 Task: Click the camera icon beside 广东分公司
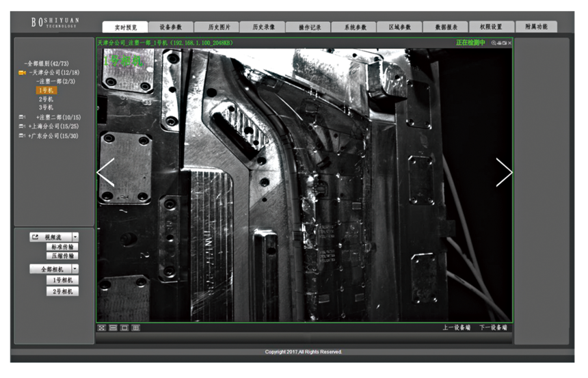(22, 136)
